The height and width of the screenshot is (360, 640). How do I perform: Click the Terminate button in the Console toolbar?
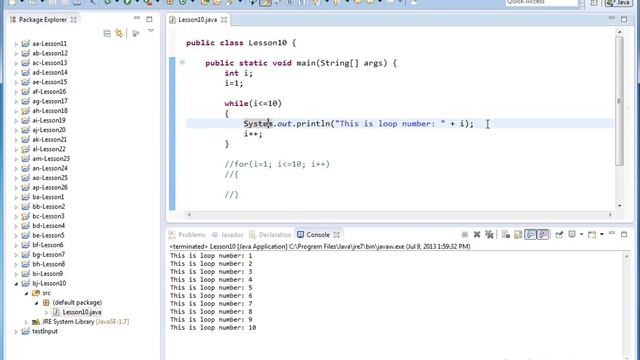(464, 234)
